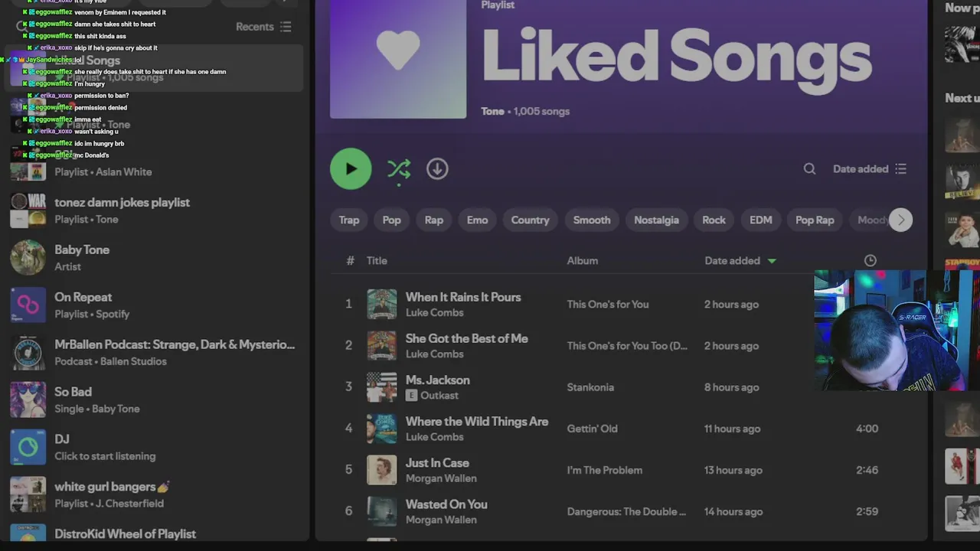Select the Nostalgia genre filter
The height and width of the screenshot is (551, 980).
coord(656,220)
